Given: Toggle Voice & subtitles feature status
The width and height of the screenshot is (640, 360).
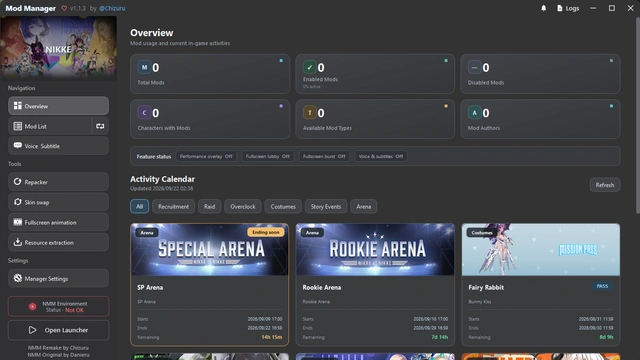Looking at the screenshot, I should [x=380, y=156].
